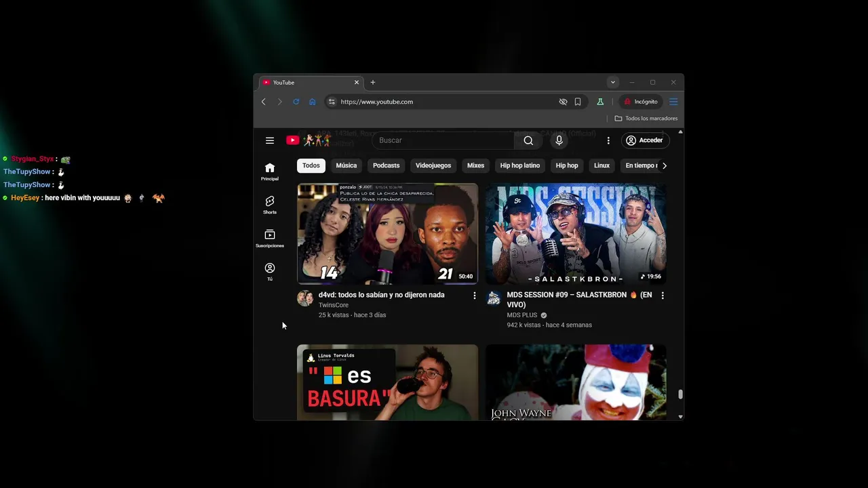Click the MDS PLUS channel avatar
Viewport: 868px width, 488px height.
point(494,298)
